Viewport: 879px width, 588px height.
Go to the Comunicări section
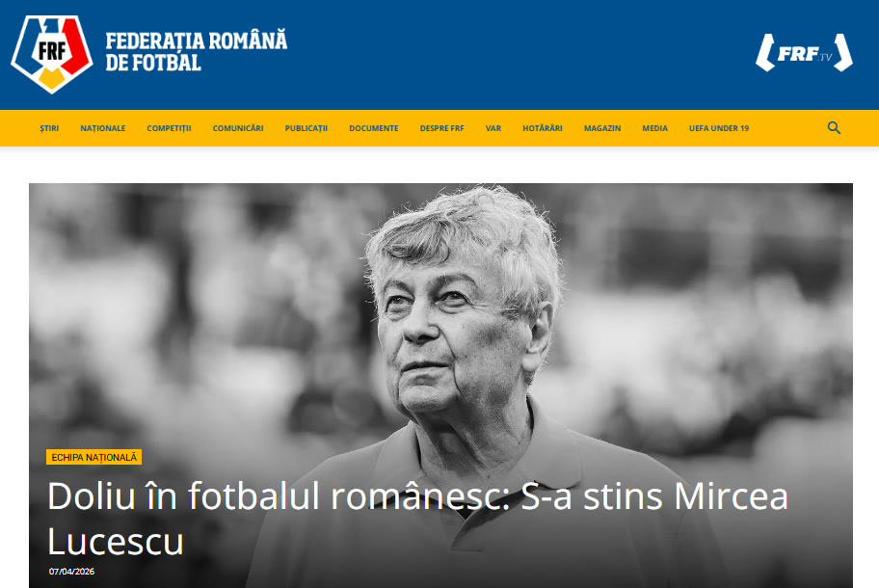[x=238, y=128]
